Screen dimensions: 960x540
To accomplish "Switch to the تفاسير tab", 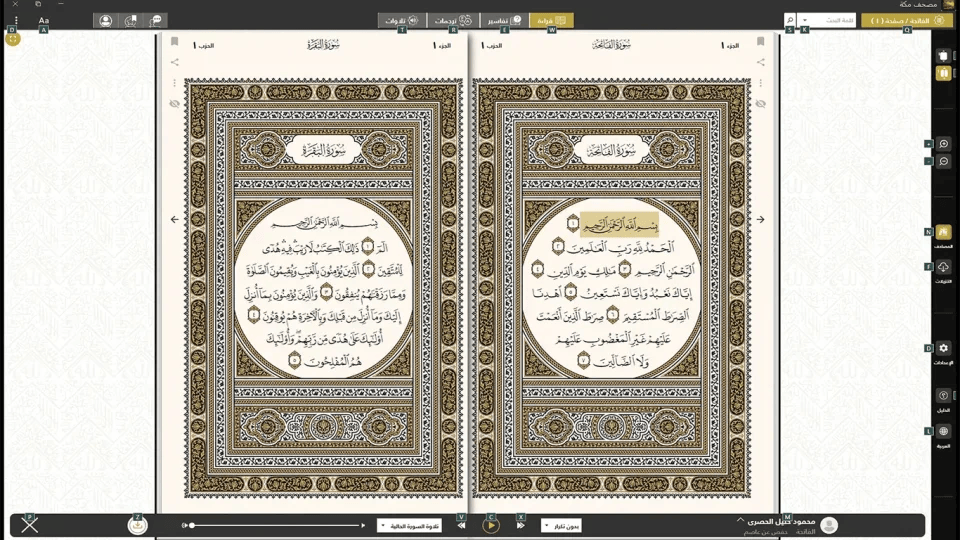I will pyautogui.click(x=504, y=20).
